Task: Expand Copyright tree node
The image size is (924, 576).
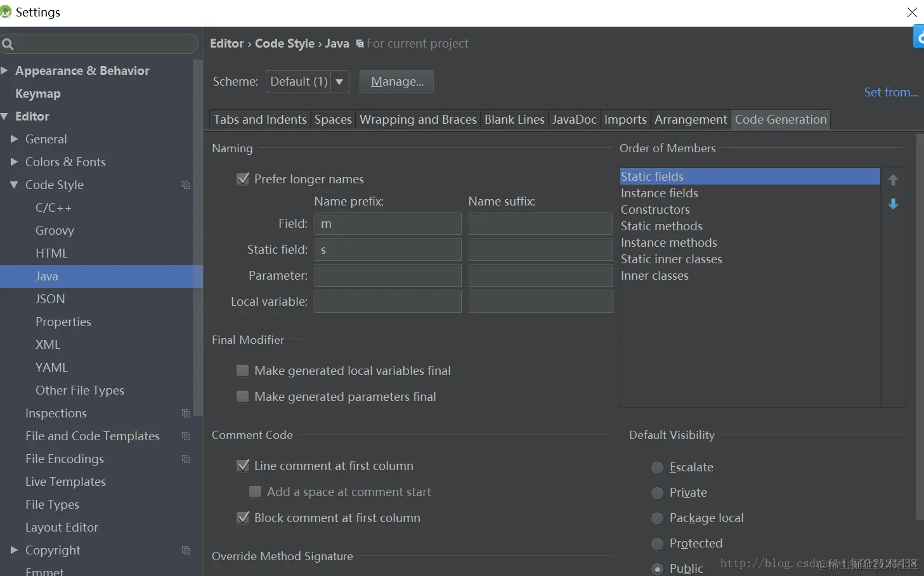Action: coord(14,550)
